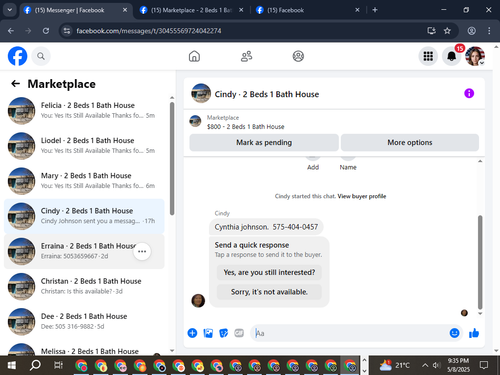Bookmark this page with the star

pos(447,31)
